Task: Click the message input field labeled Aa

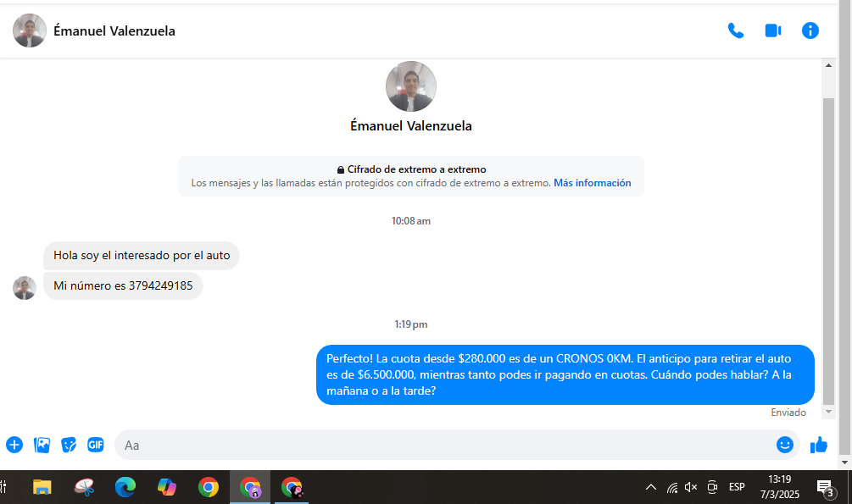Action: coord(441,445)
